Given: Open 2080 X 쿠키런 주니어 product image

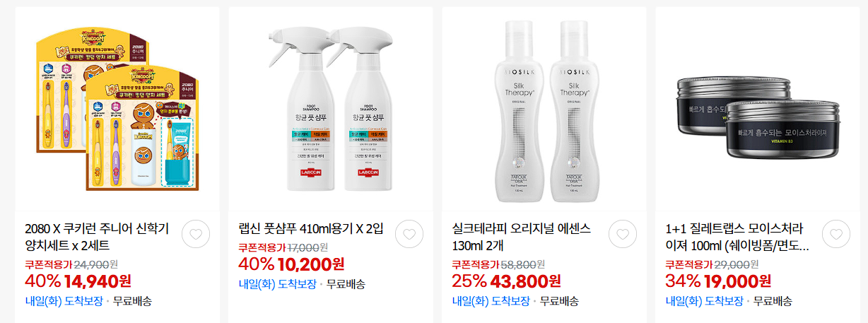Looking at the screenshot, I should pos(117,110).
